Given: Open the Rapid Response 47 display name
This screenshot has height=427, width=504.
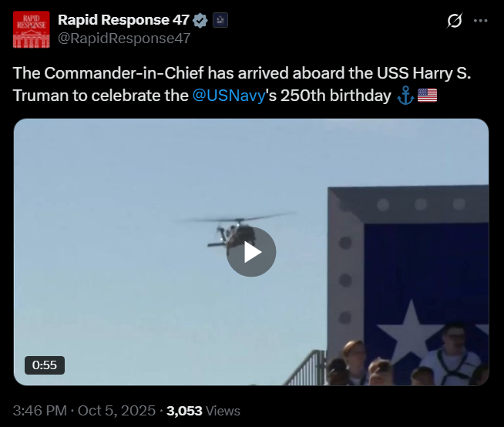Looking at the screenshot, I should tap(123, 20).
